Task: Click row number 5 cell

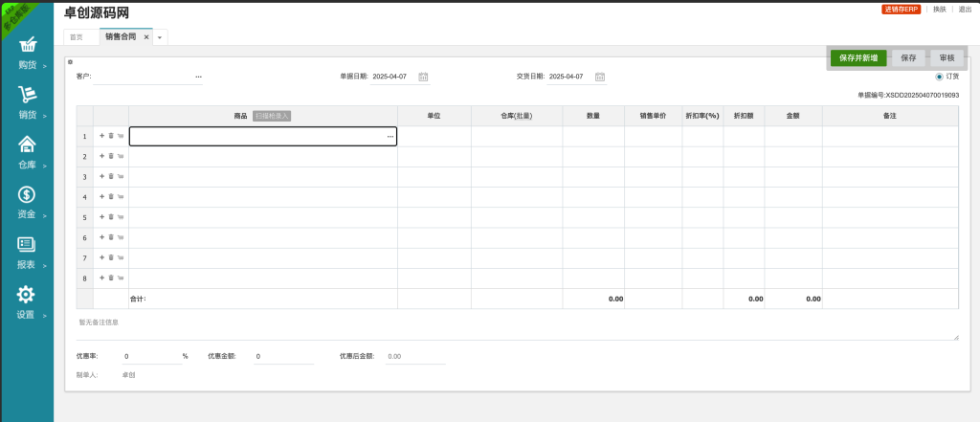Action: pyautogui.click(x=84, y=217)
